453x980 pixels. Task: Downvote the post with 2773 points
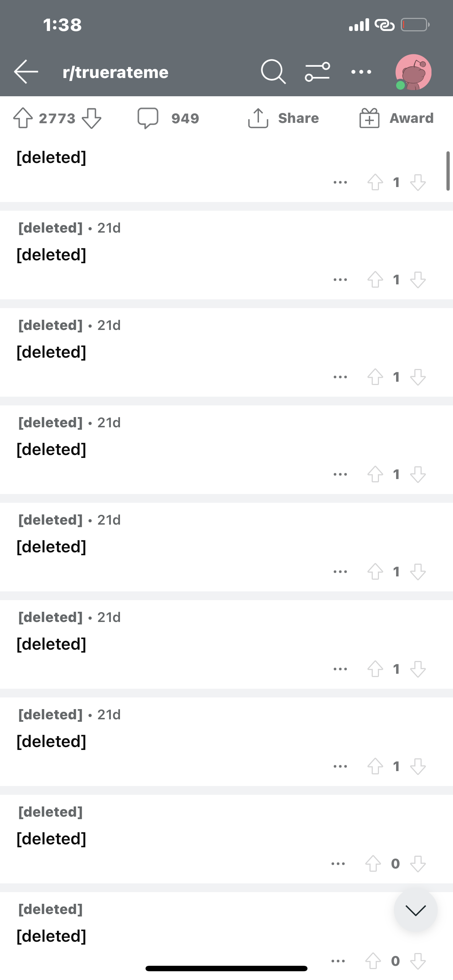click(x=92, y=118)
